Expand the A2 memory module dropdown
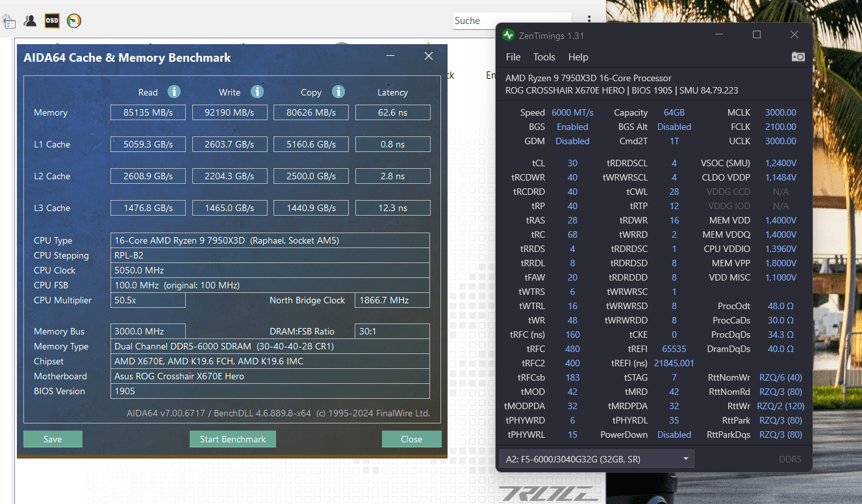The width and height of the screenshot is (862, 504). 596,459
